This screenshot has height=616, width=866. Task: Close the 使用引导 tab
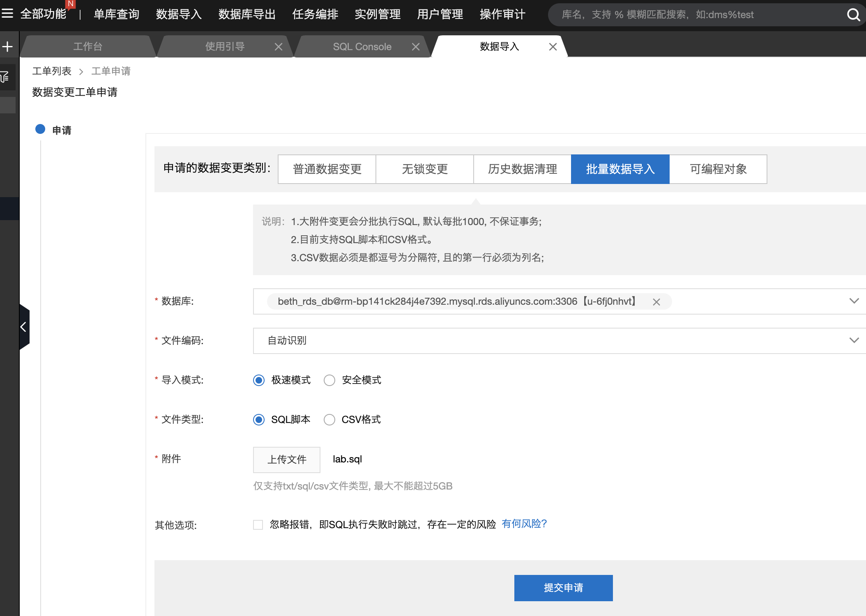279,47
